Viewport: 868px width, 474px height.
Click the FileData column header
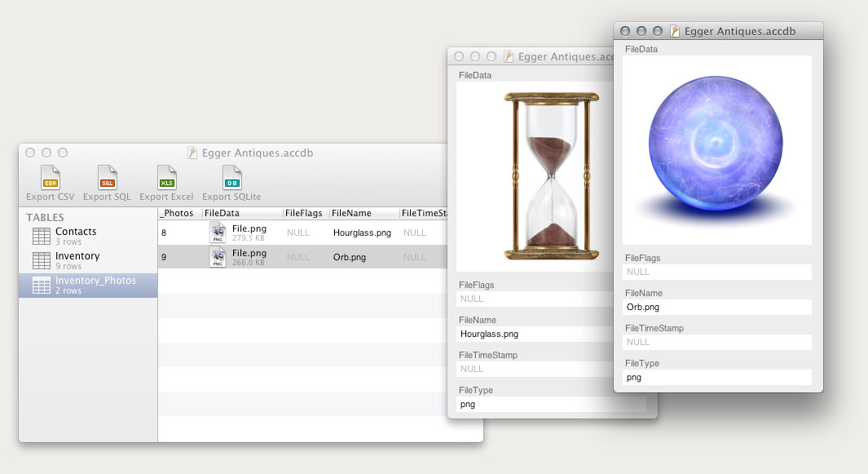coord(241,213)
